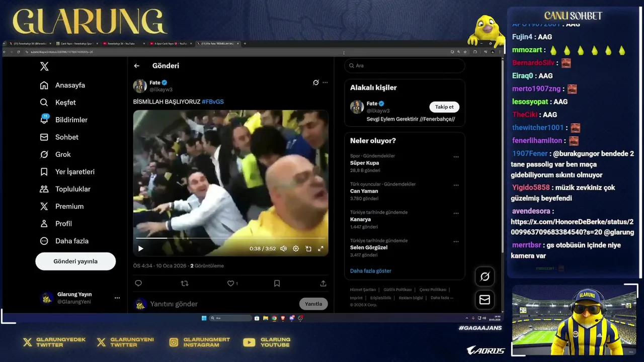Screen dimensions: 644x362
Task: Play the video
Action: click(x=141, y=248)
